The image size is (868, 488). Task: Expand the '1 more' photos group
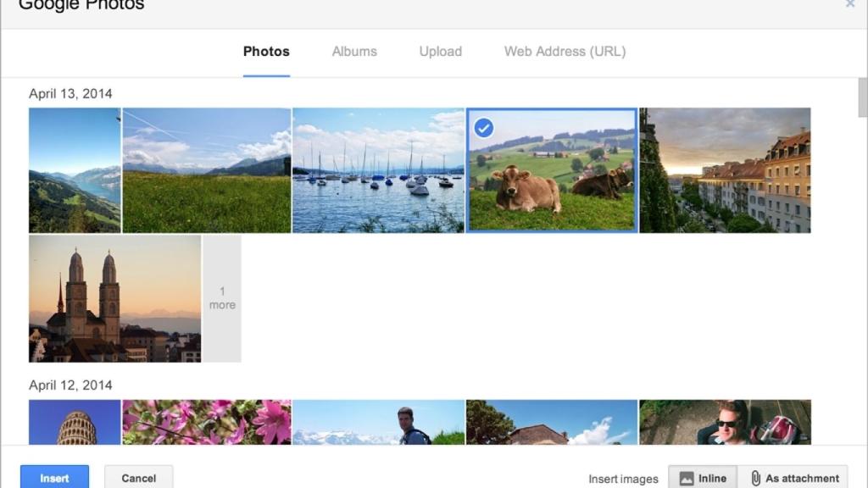(x=222, y=298)
